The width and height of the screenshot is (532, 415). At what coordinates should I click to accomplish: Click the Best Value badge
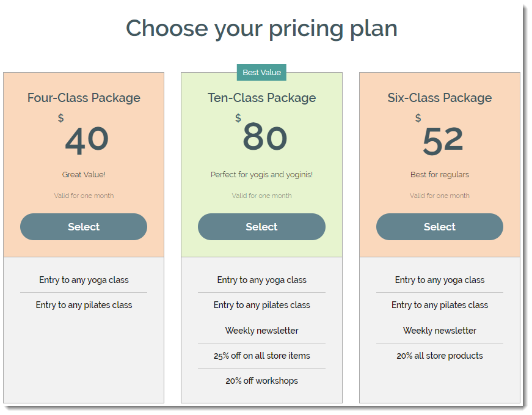pyautogui.click(x=261, y=72)
